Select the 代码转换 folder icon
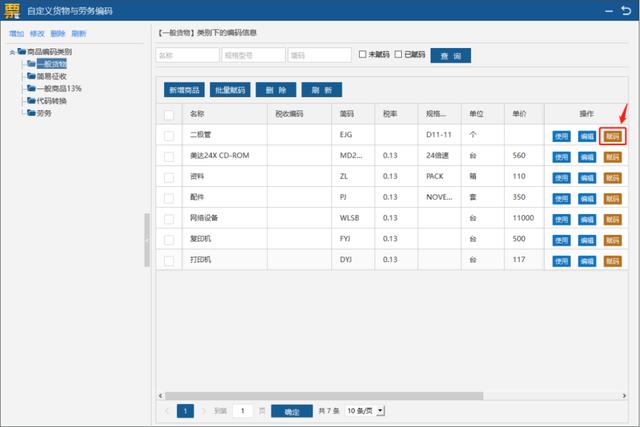The width and height of the screenshot is (640, 427). pos(30,101)
